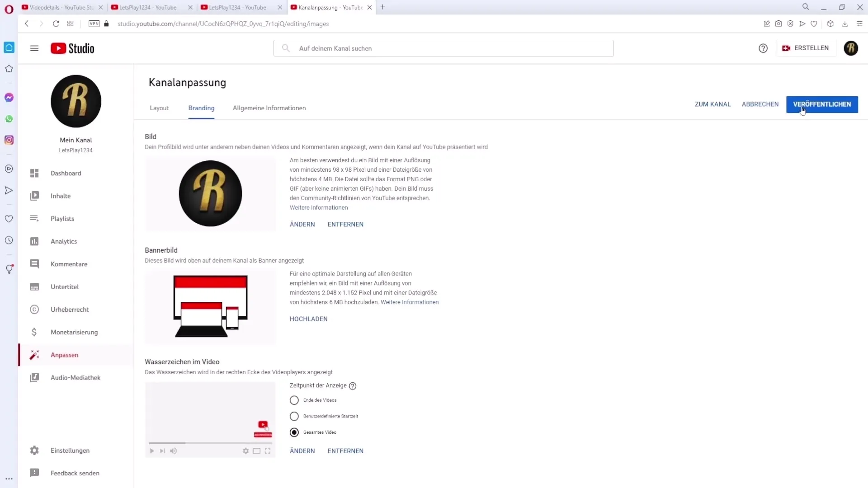Viewport: 868px width, 488px height.
Task: Click the Dashboard icon in sidebar
Action: tap(34, 173)
